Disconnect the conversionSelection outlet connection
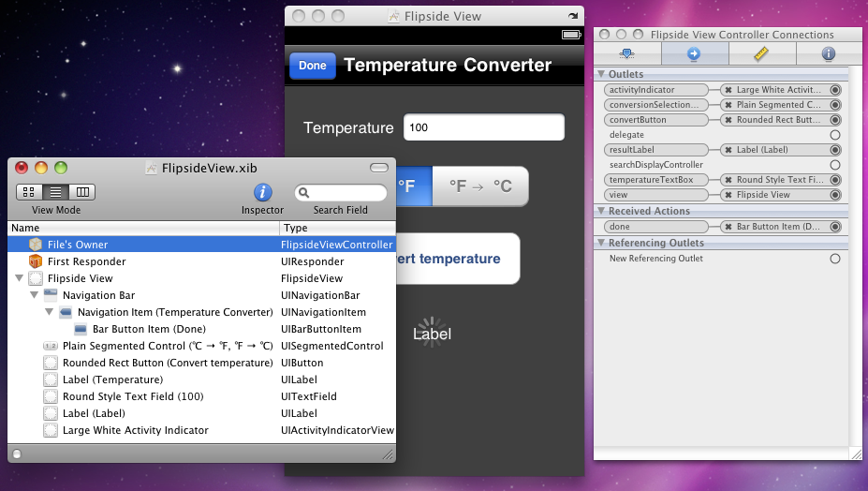This screenshot has width=868, height=491. 728,105
